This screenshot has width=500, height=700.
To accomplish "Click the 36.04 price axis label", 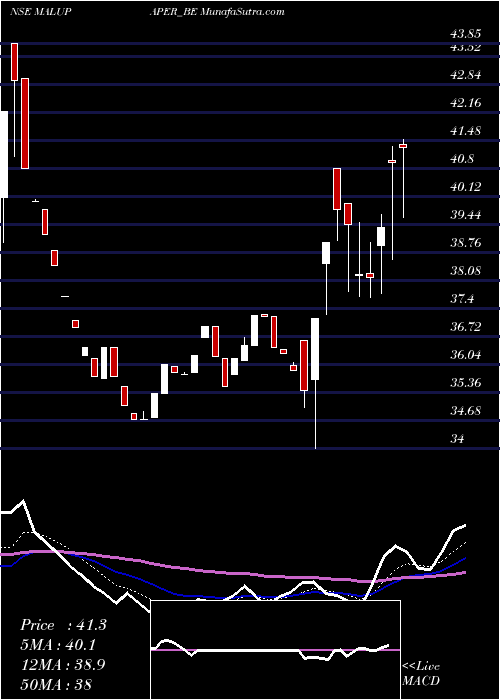I will pyautogui.click(x=465, y=355).
